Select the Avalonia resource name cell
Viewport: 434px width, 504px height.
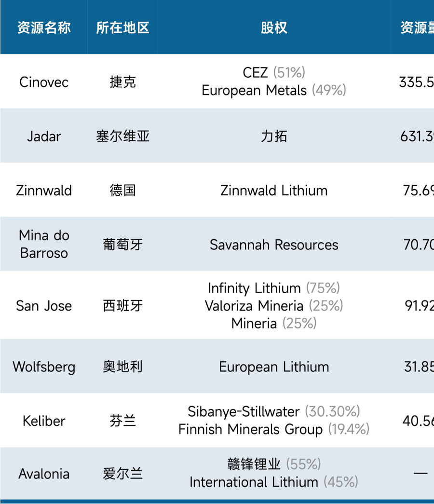pyautogui.click(x=44, y=474)
